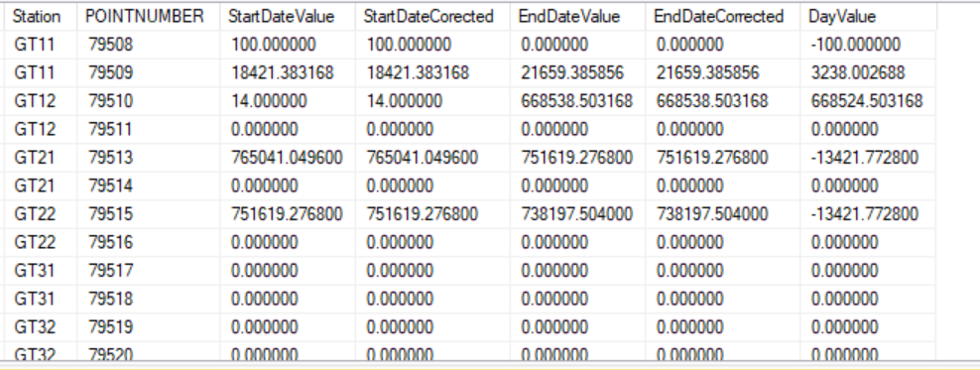Select EndDateCorrected 668538.503168 in row 79510
The width and height of the screenshot is (980, 370).
click(x=722, y=100)
